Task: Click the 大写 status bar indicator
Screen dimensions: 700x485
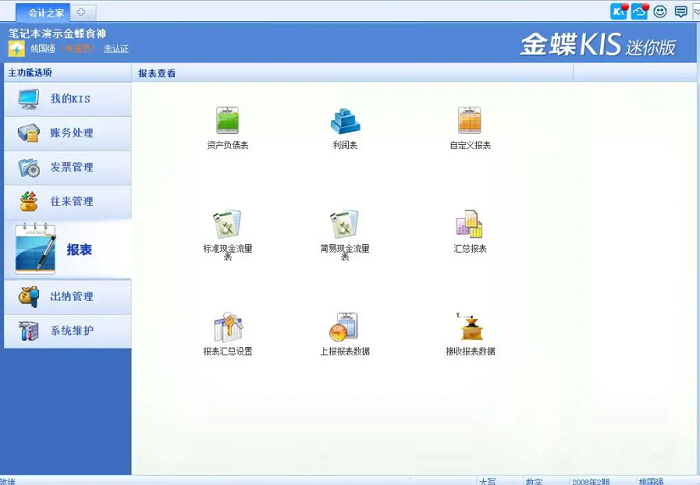Action: 487,481
